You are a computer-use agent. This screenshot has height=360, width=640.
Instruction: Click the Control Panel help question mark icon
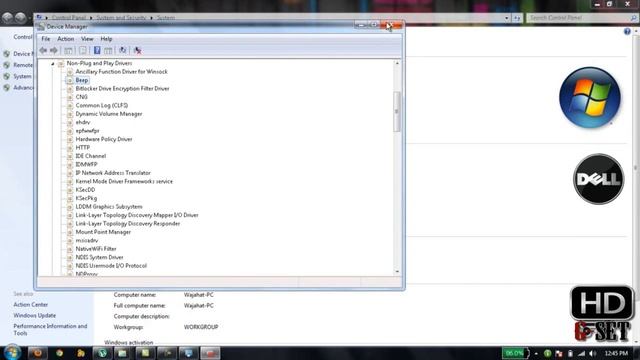coord(627,31)
